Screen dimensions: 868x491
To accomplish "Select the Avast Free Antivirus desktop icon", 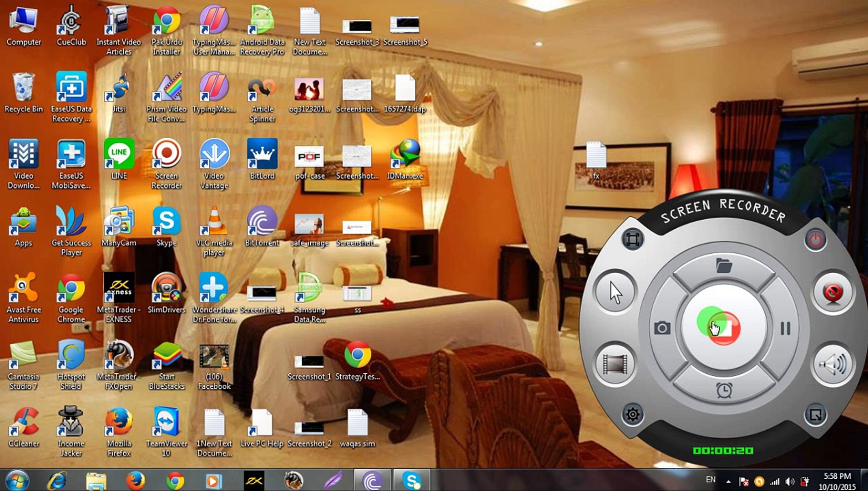I will pyautogui.click(x=23, y=298).
